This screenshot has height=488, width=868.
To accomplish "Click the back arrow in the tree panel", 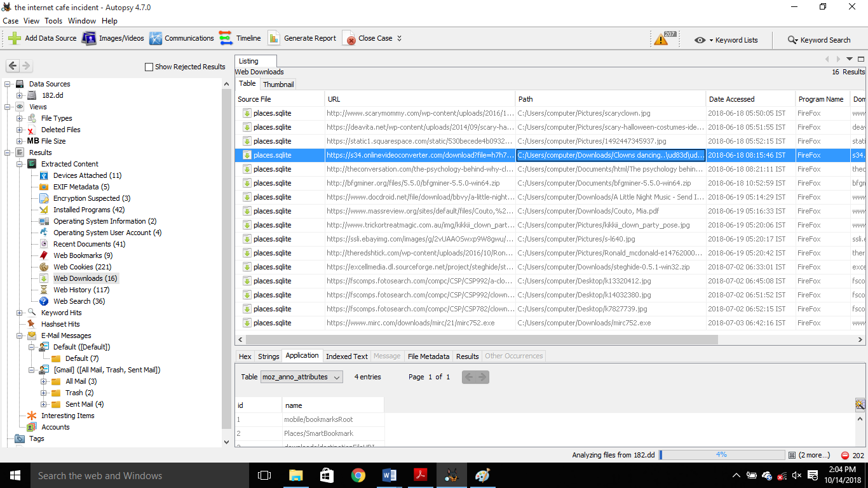I will (13, 66).
